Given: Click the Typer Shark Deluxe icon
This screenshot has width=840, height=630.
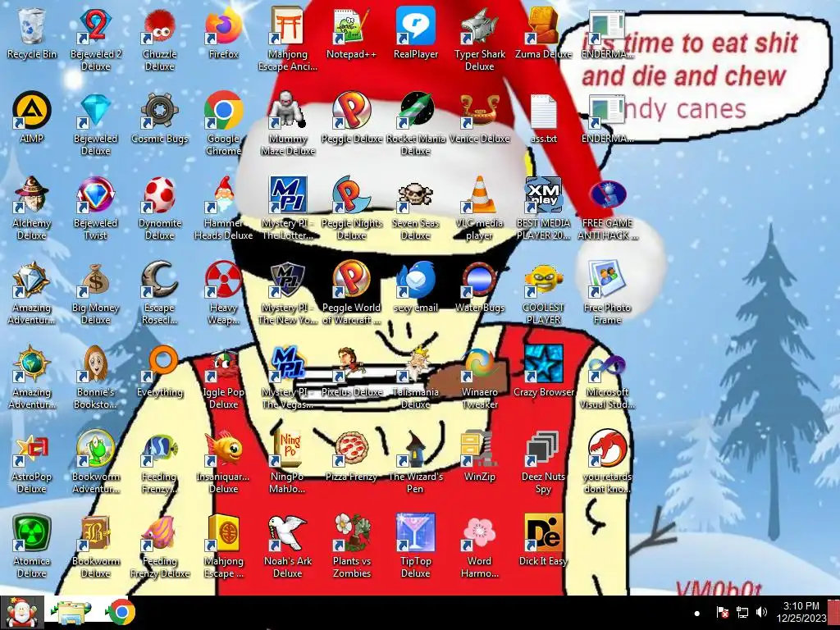Looking at the screenshot, I should tap(479, 27).
